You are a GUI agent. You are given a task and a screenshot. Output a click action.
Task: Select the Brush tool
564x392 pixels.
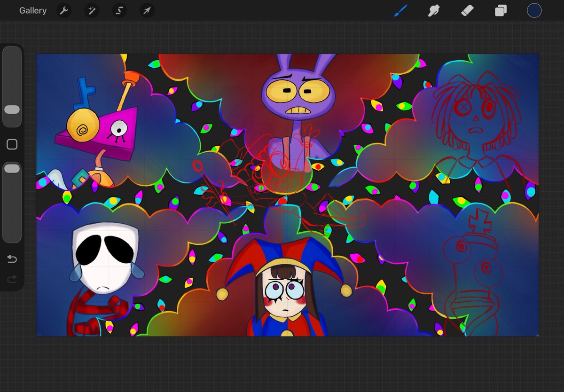click(400, 10)
